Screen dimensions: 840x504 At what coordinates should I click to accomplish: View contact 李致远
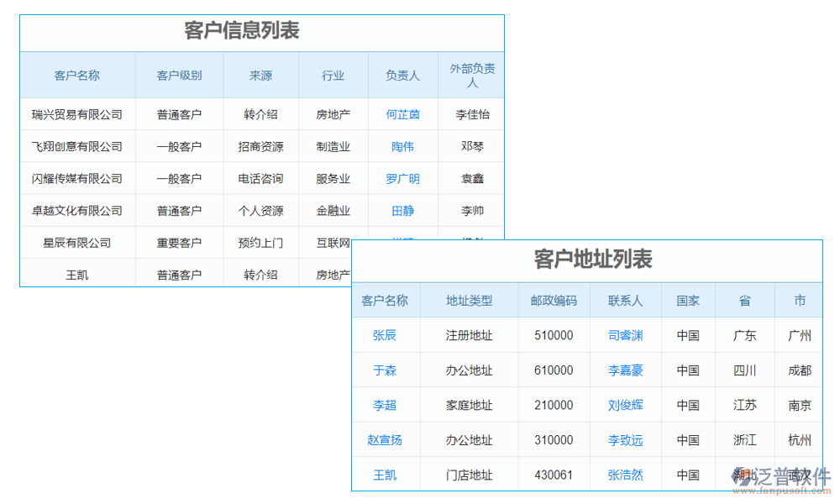click(x=625, y=439)
